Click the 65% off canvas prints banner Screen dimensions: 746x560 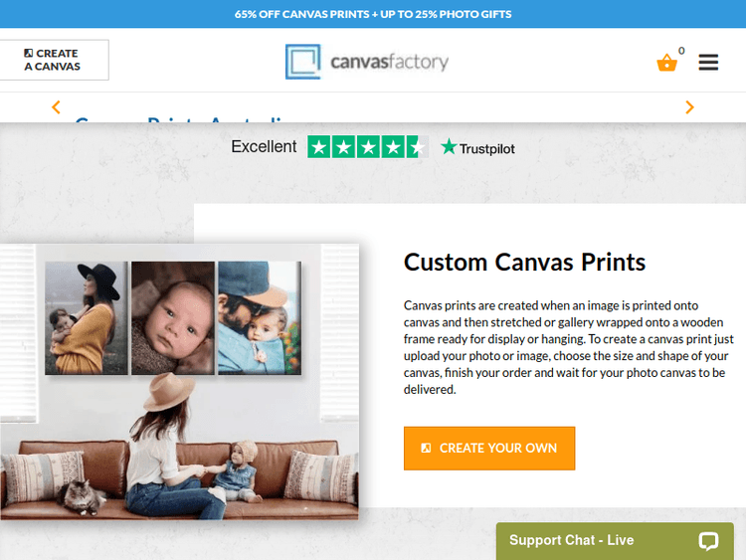click(x=373, y=14)
